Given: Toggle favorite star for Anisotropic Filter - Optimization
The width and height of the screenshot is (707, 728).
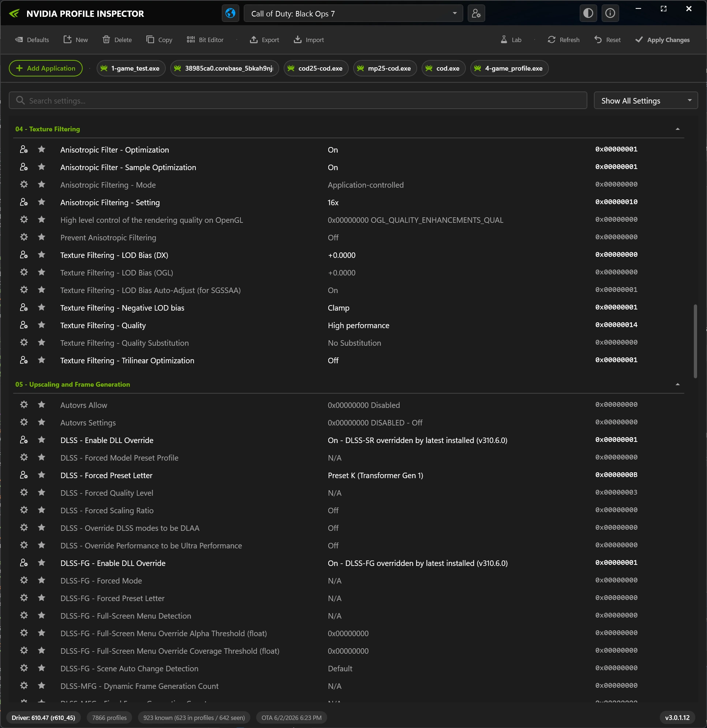Looking at the screenshot, I should pos(42,149).
